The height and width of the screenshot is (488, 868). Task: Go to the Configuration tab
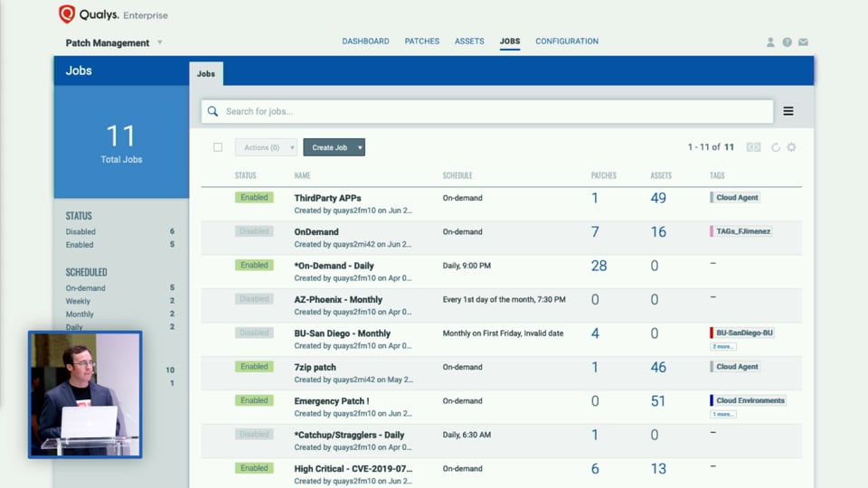(x=567, y=41)
